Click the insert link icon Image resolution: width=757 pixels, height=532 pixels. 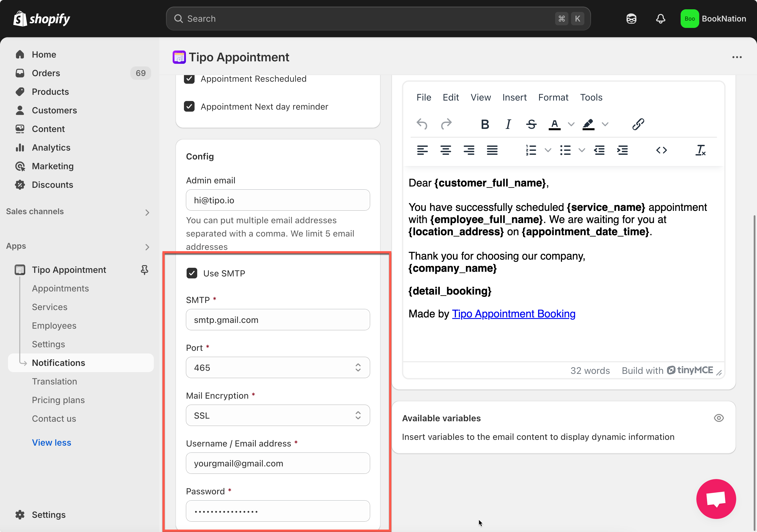tap(638, 124)
